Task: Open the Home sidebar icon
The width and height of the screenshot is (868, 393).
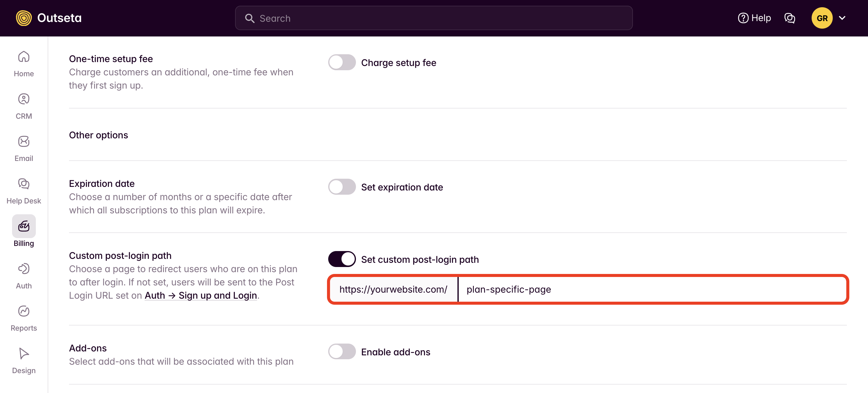Action: [24, 57]
